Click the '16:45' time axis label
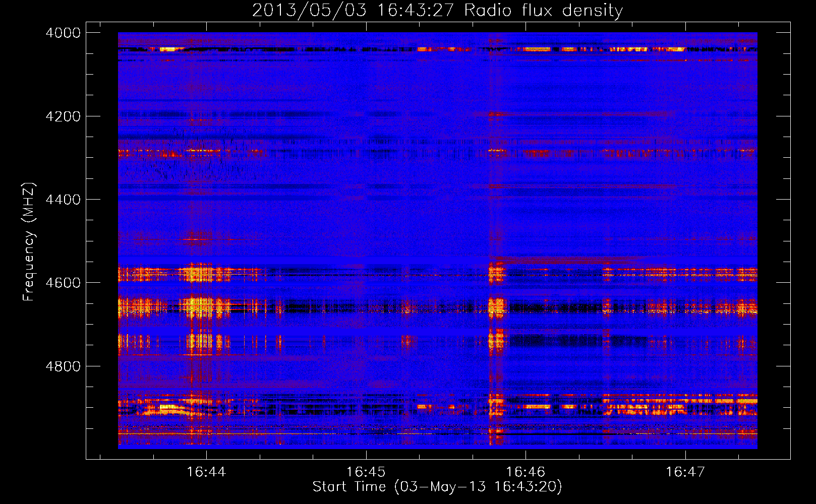816x504 pixels. coord(366,472)
